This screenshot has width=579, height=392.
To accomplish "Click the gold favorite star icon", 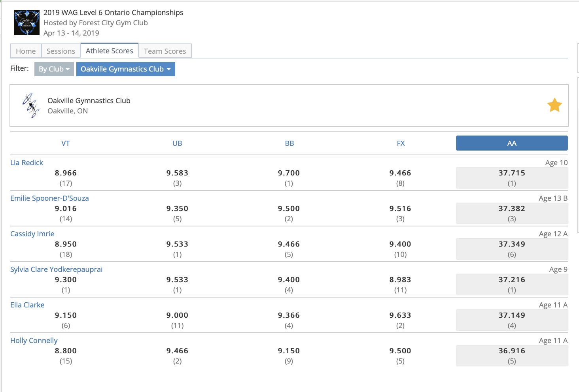I will tap(554, 105).
